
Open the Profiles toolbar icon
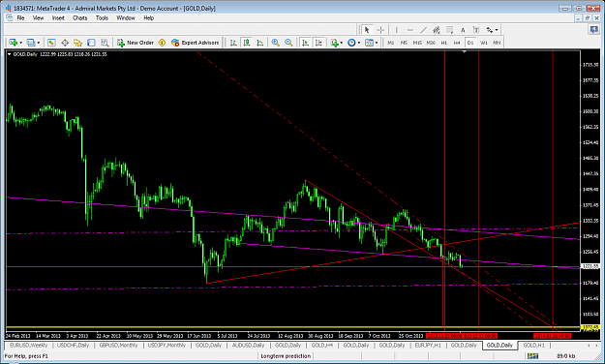pos(31,43)
